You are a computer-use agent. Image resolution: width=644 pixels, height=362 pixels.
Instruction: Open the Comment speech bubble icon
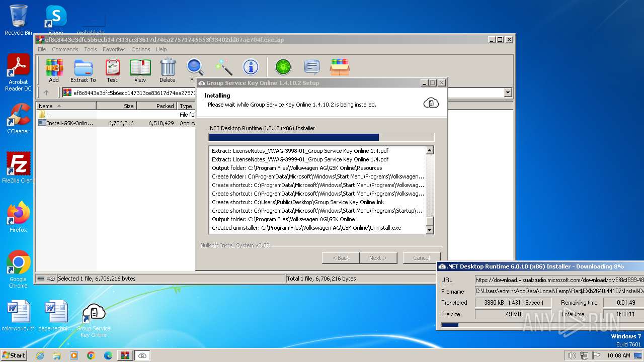312,67
